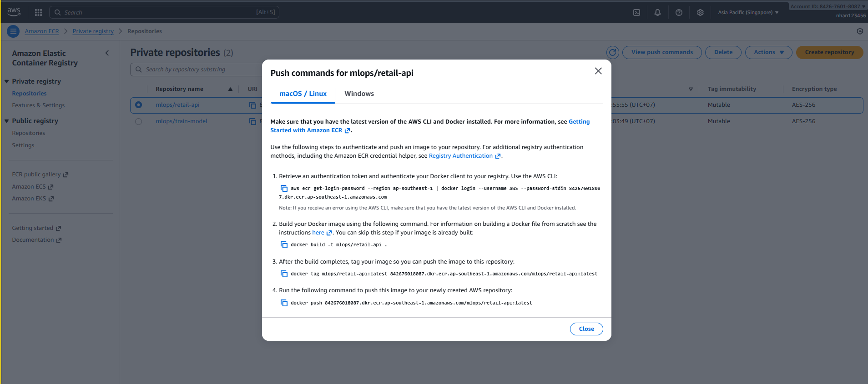The height and width of the screenshot is (384, 868).
Task: Select the macOS / Linux tab
Action: [x=303, y=94]
